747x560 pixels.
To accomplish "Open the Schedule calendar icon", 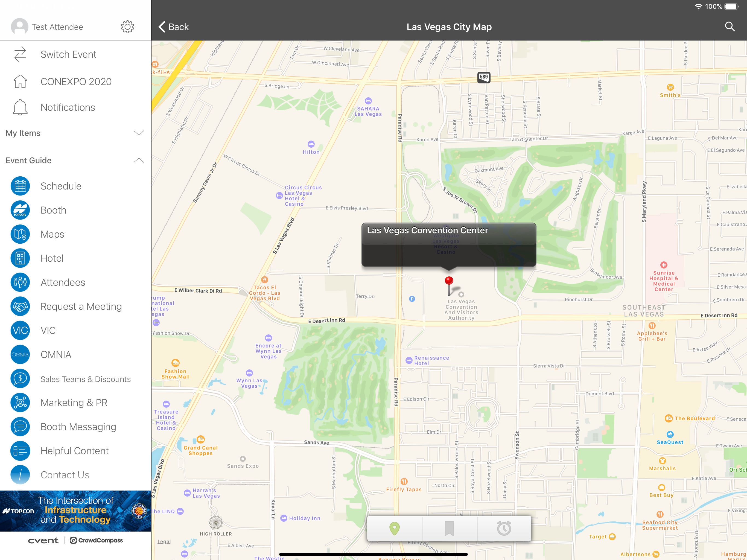I will [20, 186].
